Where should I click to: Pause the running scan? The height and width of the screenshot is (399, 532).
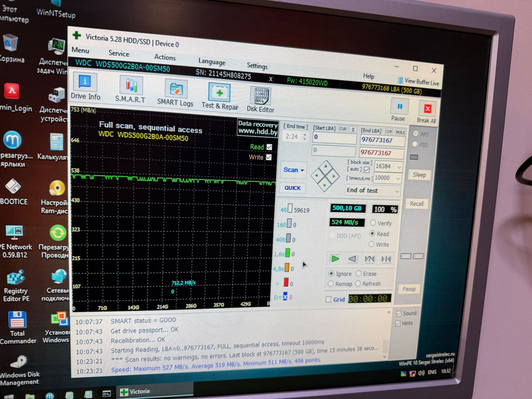pyautogui.click(x=399, y=110)
